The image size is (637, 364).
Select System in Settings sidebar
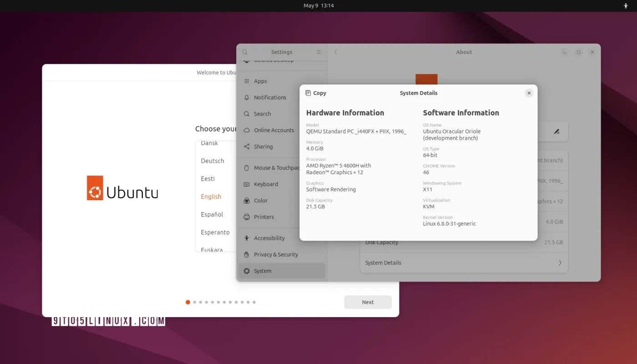pyautogui.click(x=282, y=271)
